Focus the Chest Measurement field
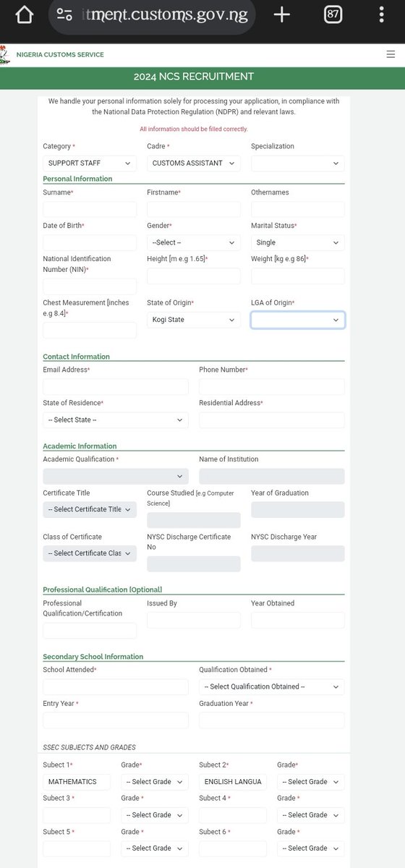Screen dimensions: 405x868 tap(90, 330)
